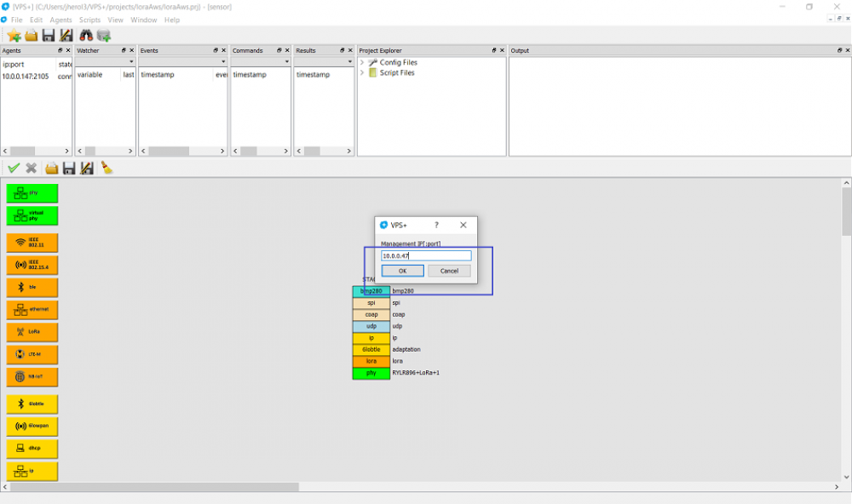Viewport: 852px width, 504px height.
Task: Select the NB-IoT block
Action: [32, 376]
